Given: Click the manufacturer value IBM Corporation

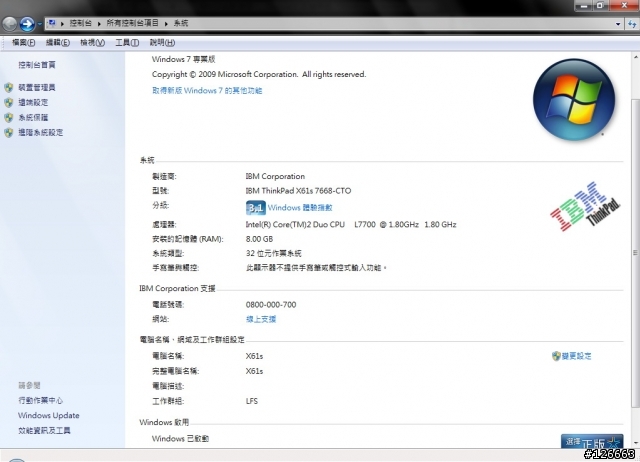Looking at the screenshot, I should tap(275, 176).
